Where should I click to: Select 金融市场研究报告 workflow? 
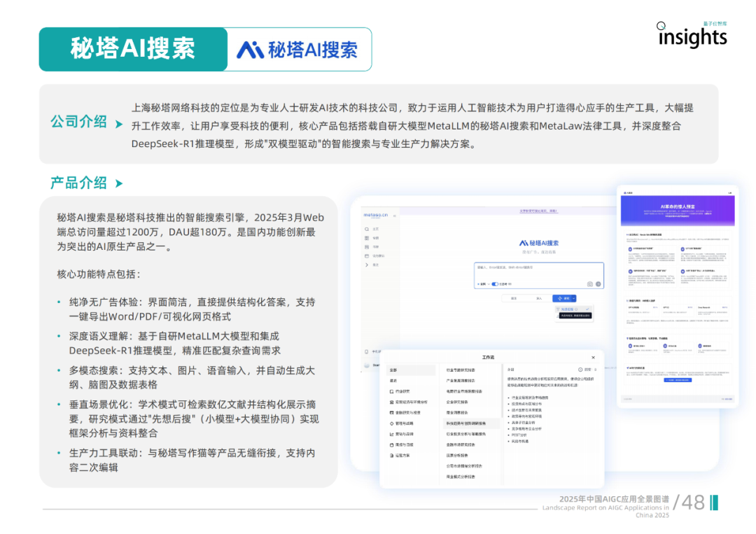point(461,445)
